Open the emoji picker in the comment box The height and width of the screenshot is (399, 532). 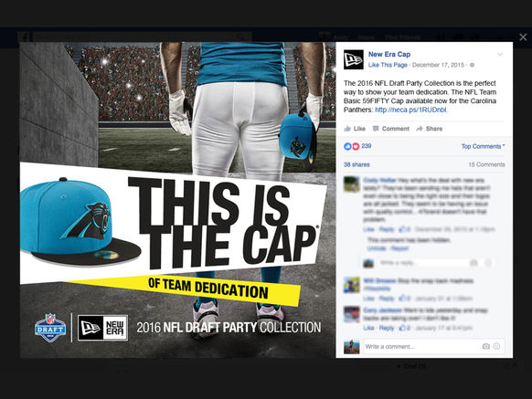point(496,346)
